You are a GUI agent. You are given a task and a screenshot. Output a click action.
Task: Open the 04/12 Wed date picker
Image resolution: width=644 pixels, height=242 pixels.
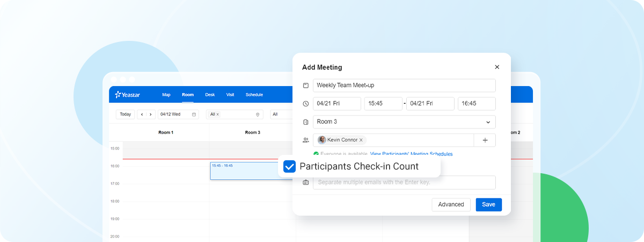tap(178, 114)
